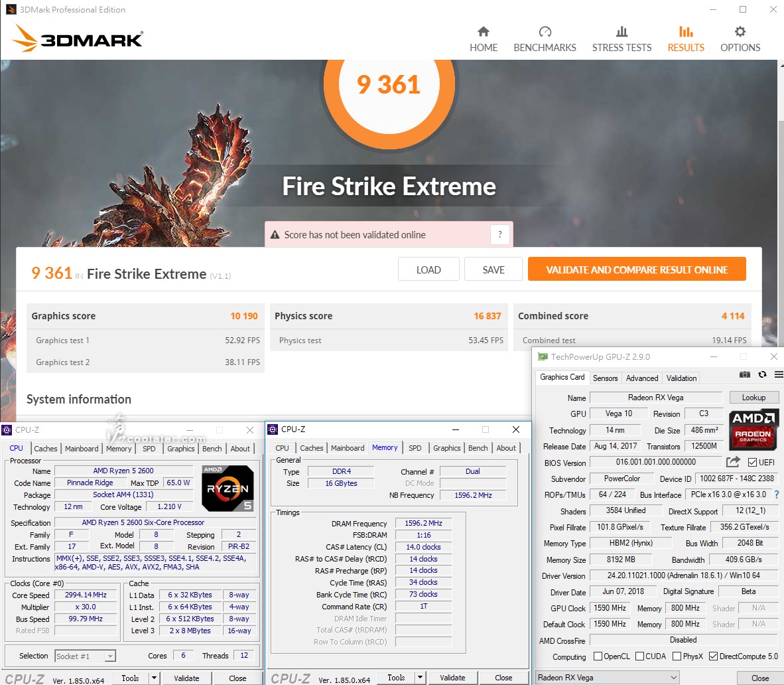Click the Graphics test 2 row
784x685 pixels.
[145, 362]
